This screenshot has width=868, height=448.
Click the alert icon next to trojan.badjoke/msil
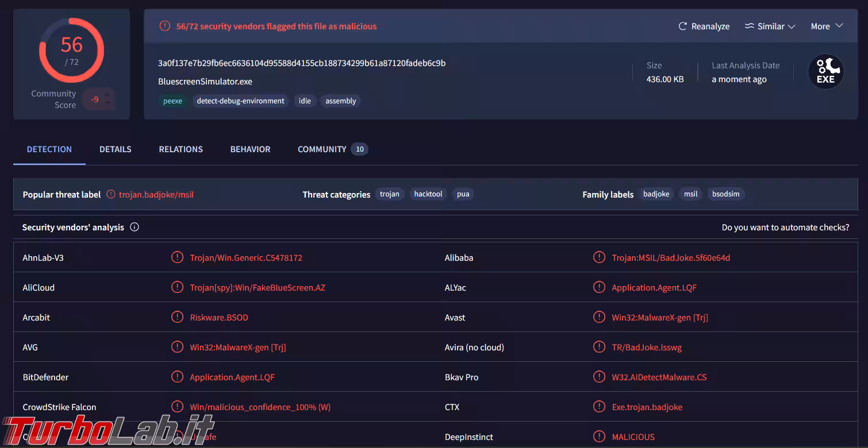click(111, 195)
